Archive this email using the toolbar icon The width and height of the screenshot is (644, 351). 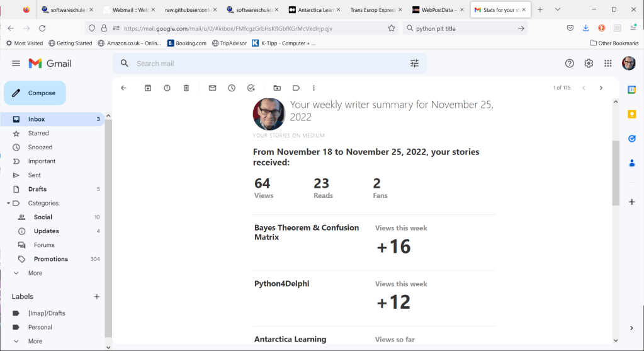(148, 88)
